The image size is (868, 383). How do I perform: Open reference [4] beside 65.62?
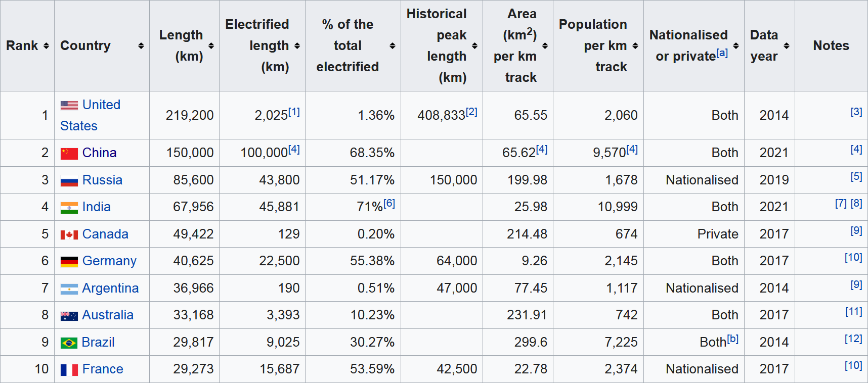coord(542,149)
